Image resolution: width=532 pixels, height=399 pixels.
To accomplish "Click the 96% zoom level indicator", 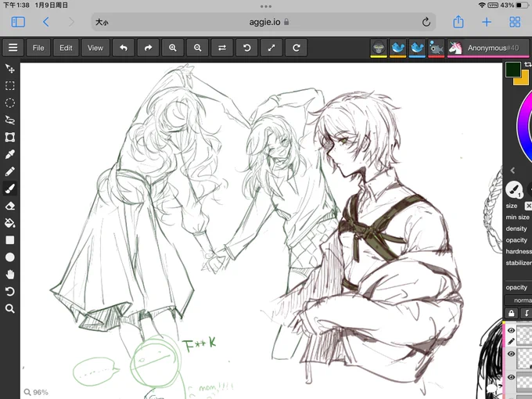I will point(36,393).
